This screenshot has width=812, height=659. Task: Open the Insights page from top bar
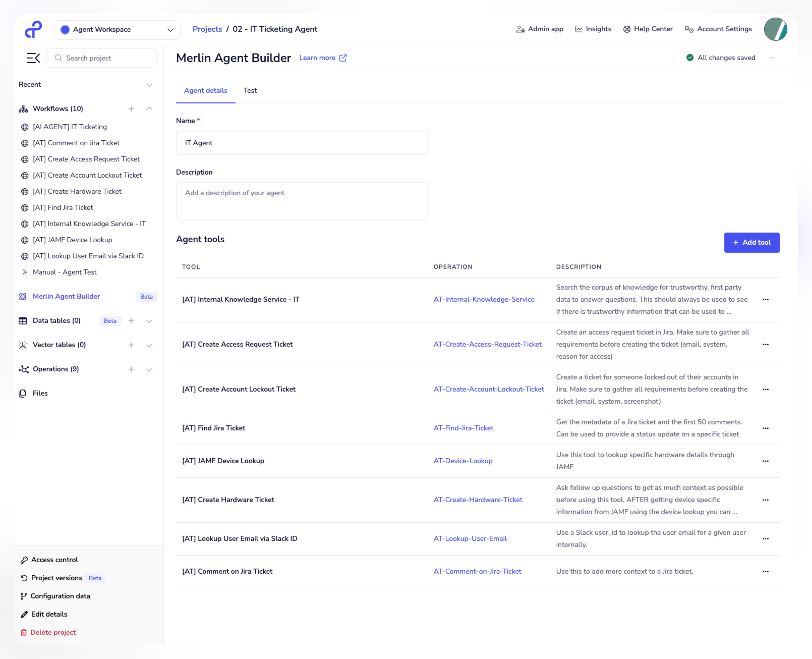point(593,29)
